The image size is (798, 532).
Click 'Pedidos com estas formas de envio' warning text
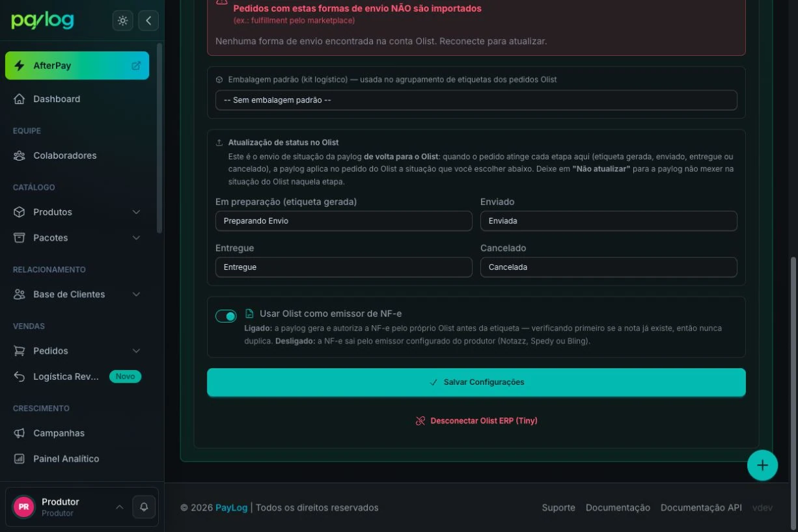(357, 8)
